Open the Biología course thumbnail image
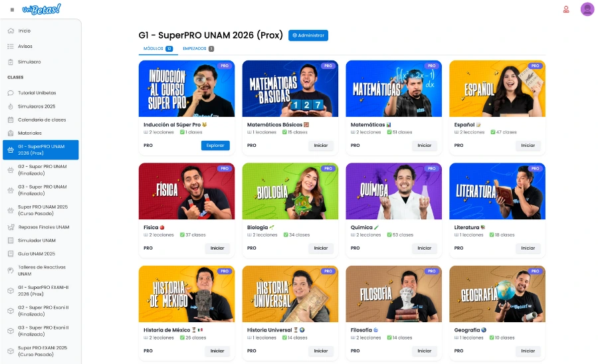598x364 pixels. pos(290,191)
